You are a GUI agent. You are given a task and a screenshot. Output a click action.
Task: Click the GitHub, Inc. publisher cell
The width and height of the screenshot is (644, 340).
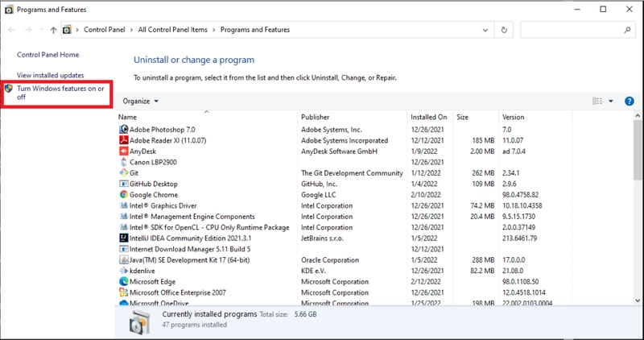pos(319,185)
